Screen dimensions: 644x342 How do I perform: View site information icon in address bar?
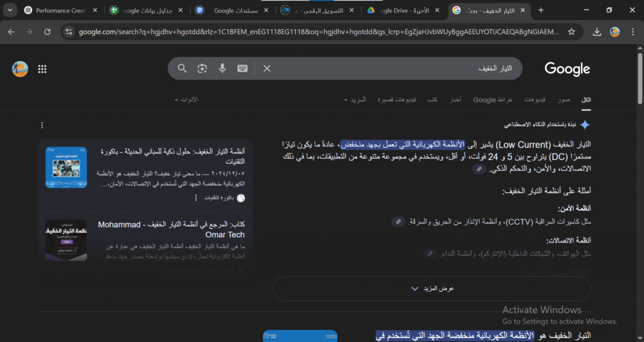69,31
